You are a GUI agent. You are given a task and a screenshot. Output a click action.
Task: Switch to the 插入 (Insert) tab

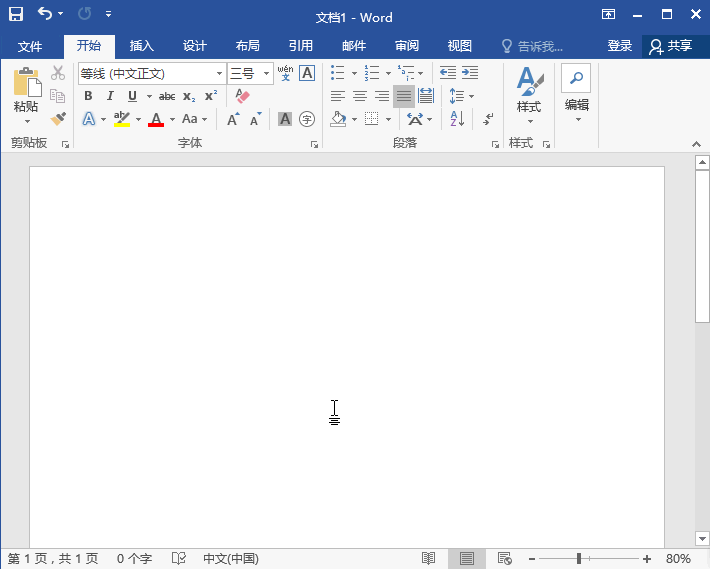point(142,46)
